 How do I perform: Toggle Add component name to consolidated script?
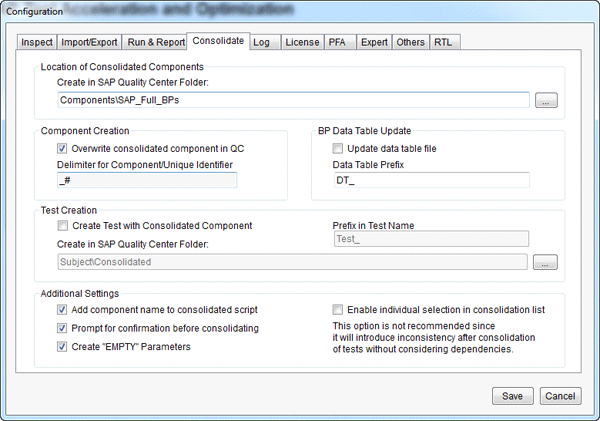click(x=63, y=310)
